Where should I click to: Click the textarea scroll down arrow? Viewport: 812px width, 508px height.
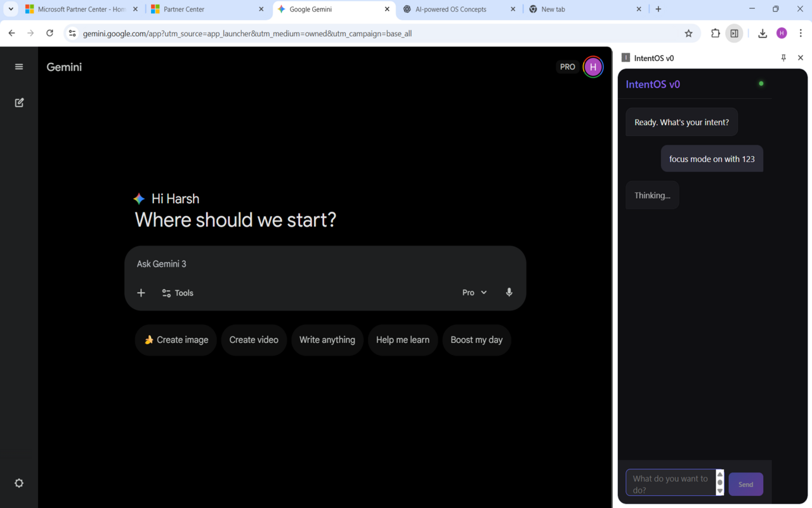coord(719,491)
